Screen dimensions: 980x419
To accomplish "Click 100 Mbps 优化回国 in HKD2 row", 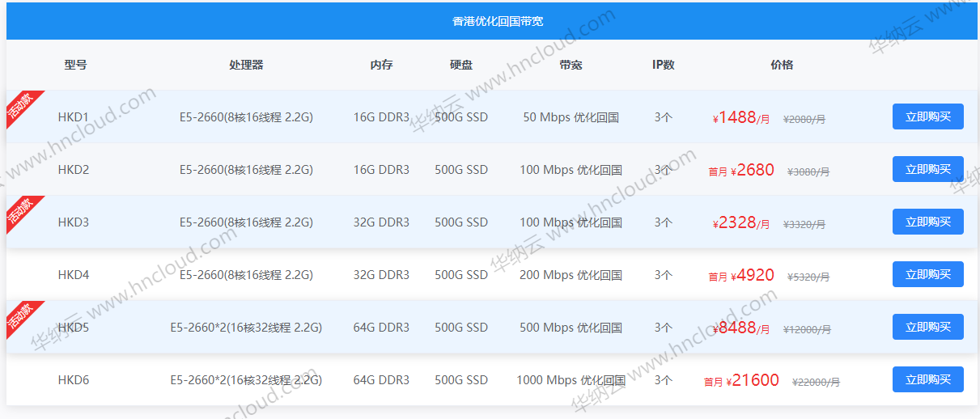I will pyautogui.click(x=571, y=170).
